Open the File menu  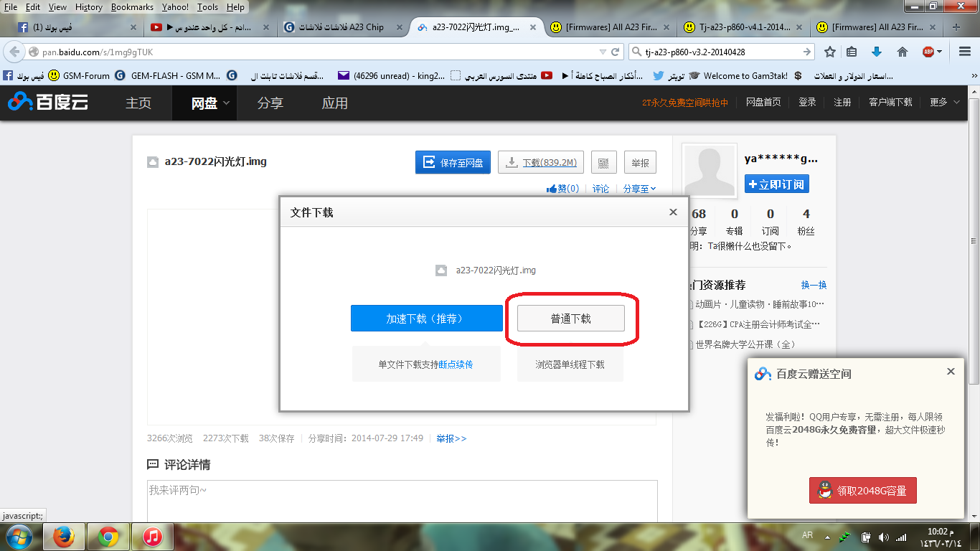pyautogui.click(x=11, y=7)
